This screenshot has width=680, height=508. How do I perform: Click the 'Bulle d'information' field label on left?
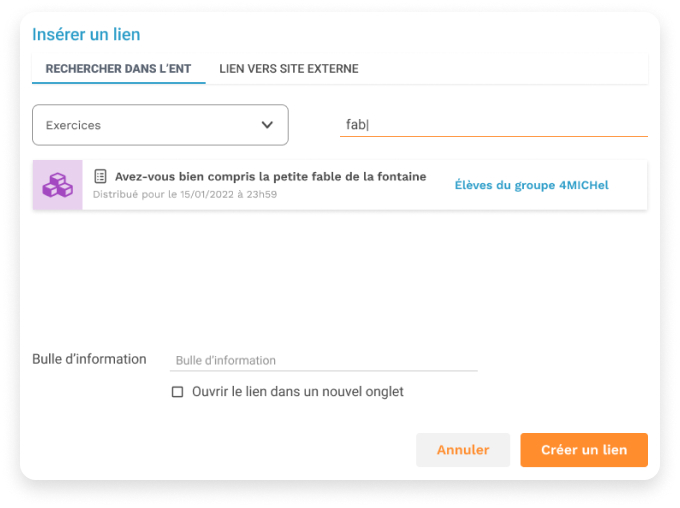coord(89,359)
